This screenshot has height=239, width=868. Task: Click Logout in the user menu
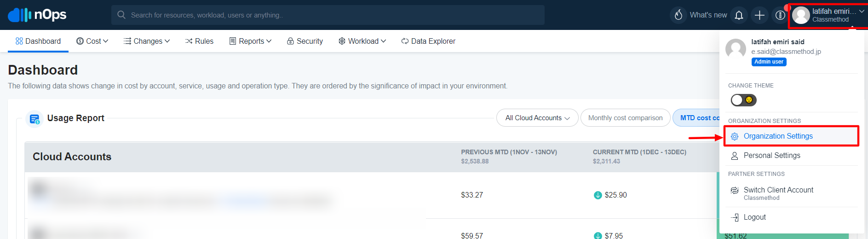click(754, 217)
